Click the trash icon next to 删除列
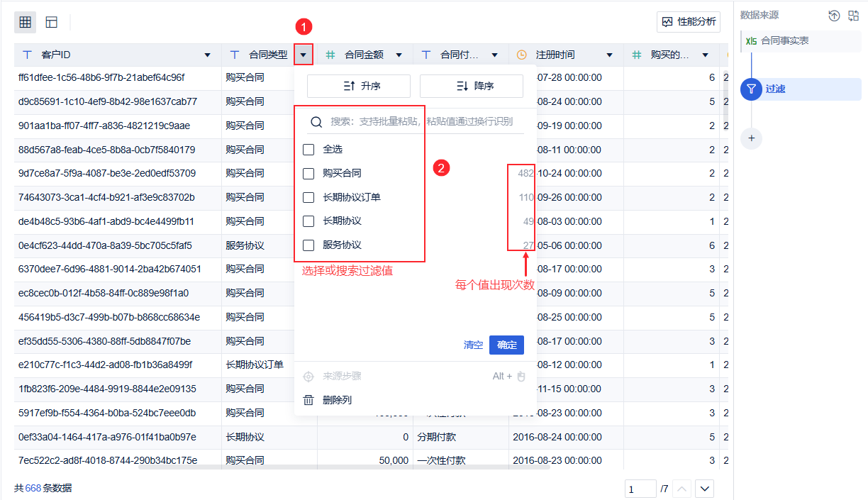Viewport: 868px width, 500px height. pyautogui.click(x=308, y=400)
